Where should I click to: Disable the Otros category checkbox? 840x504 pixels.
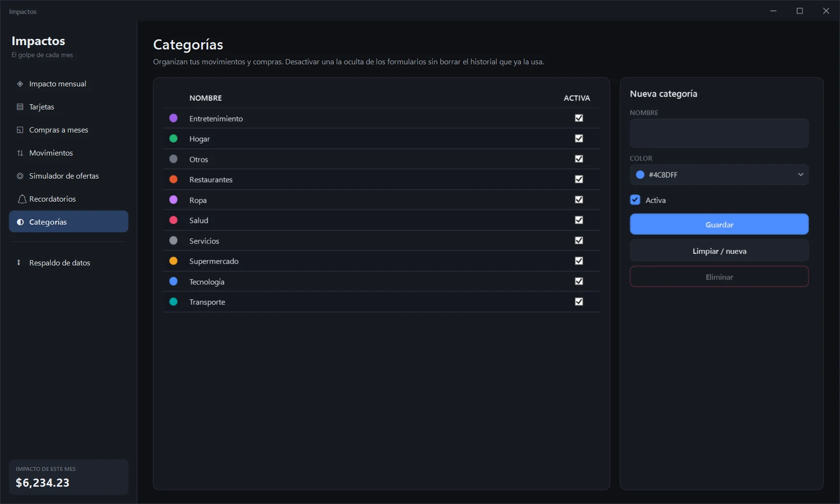click(x=579, y=159)
